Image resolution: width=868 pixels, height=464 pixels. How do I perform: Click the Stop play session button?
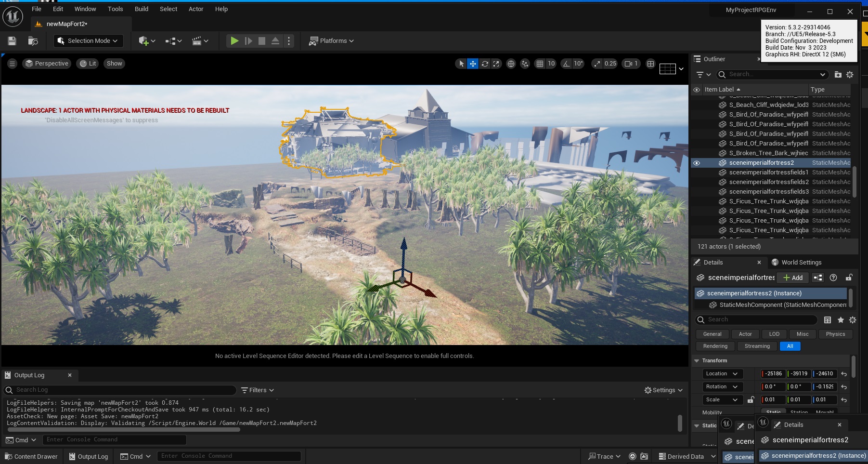(x=262, y=41)
